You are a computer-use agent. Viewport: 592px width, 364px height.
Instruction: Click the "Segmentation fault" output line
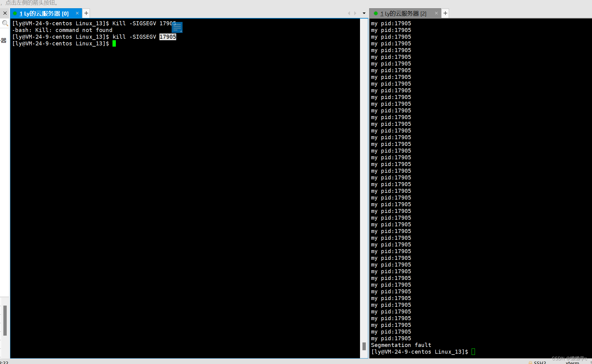tap(401, 345)
